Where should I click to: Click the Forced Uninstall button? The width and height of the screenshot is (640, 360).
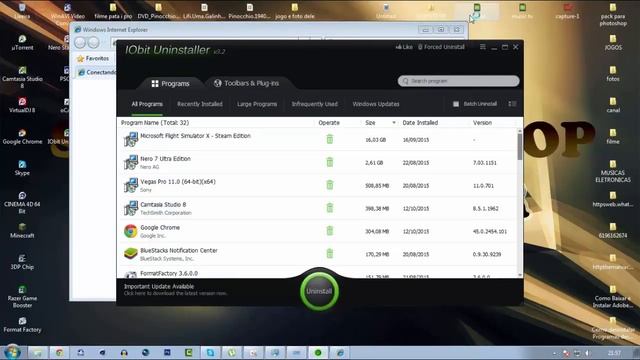[x=441, y=47]
